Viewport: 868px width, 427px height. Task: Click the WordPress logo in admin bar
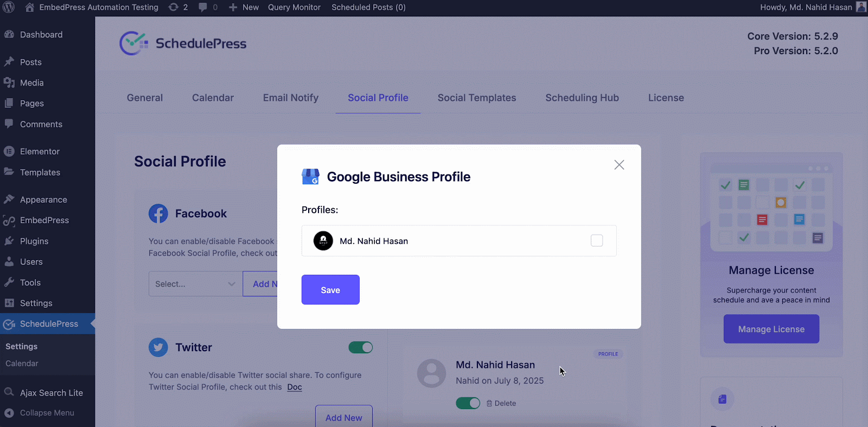[9, 7]
